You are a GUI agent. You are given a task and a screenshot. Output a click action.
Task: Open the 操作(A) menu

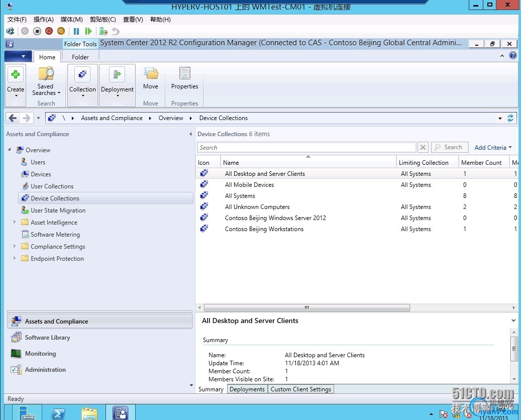coord(44,19)
